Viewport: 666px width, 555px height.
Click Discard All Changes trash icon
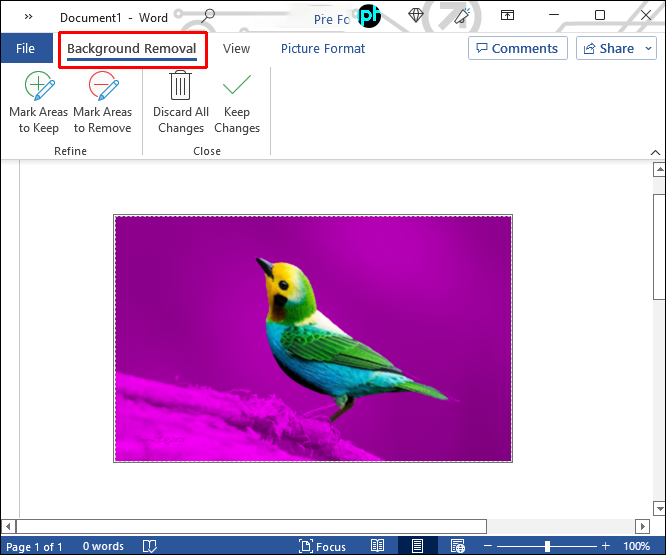[181, 85]
